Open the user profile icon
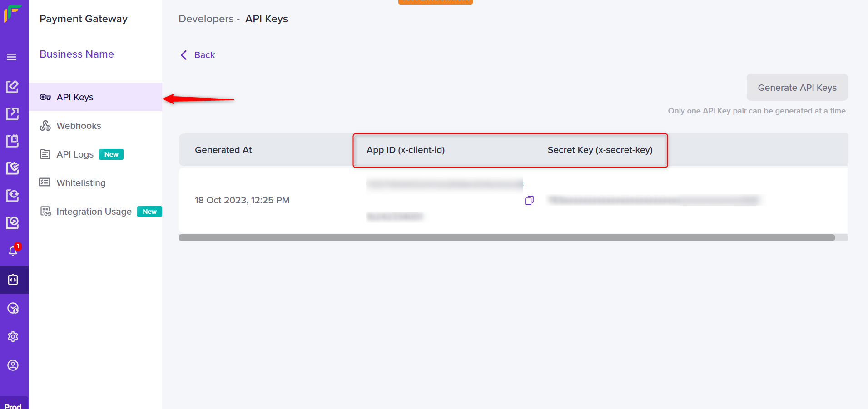Screen dimensions: 868x409 [x=13, y=365]
